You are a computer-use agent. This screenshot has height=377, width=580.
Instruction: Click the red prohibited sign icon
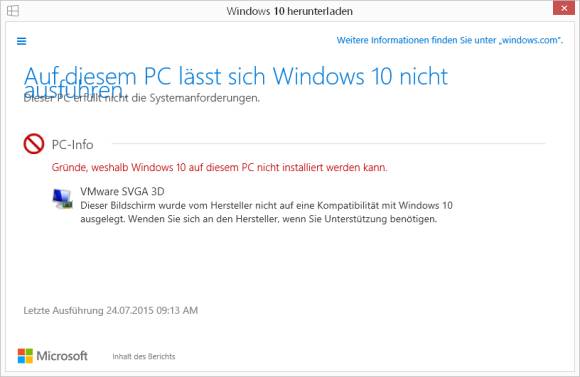tap(34, 144)
